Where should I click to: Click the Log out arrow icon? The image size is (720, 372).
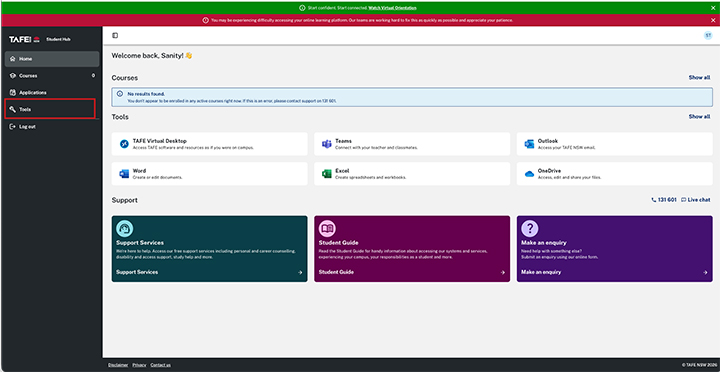pos(13,126)
